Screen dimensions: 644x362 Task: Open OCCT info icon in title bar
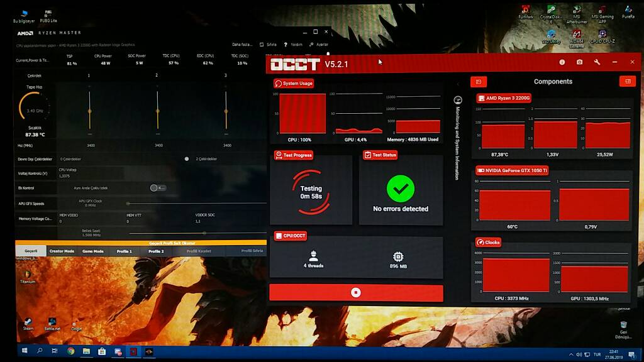click(562, 62)
